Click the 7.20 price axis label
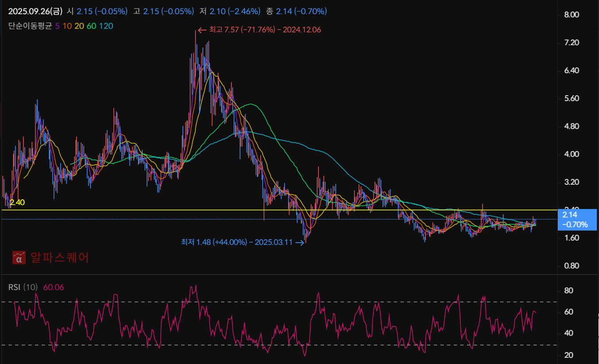The width and height of the screenshot is (599, 364). (x=572, y=43)
